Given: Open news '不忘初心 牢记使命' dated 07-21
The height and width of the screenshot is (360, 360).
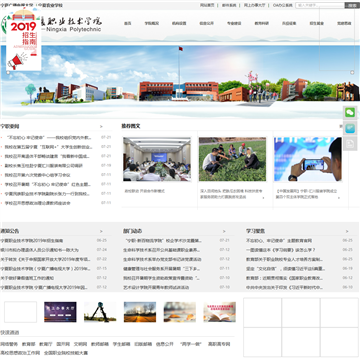Looking at the screenshot, I should coord(49,137).
